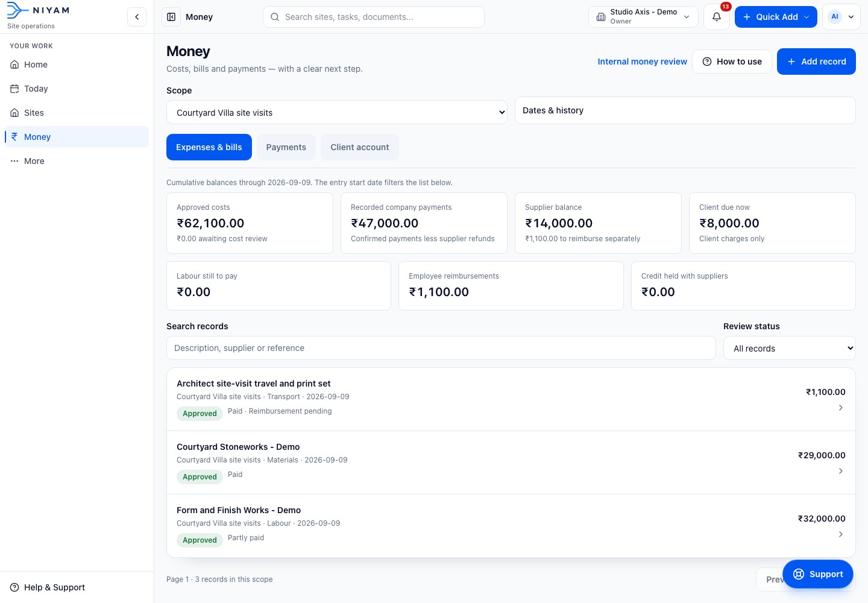
Task: Open the chevron on the ₹1,100.00 record
Action: point(841,408)
